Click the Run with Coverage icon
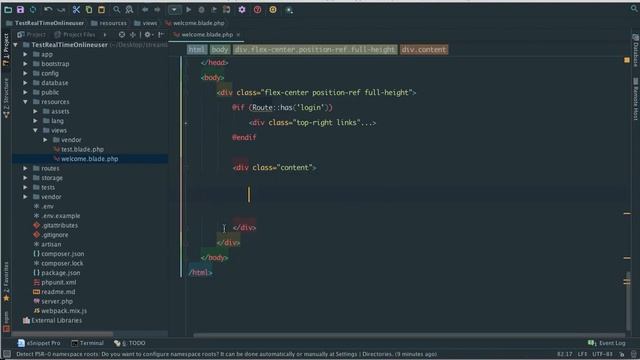Viewport: 640px width, 360px height. click(214, 9)
